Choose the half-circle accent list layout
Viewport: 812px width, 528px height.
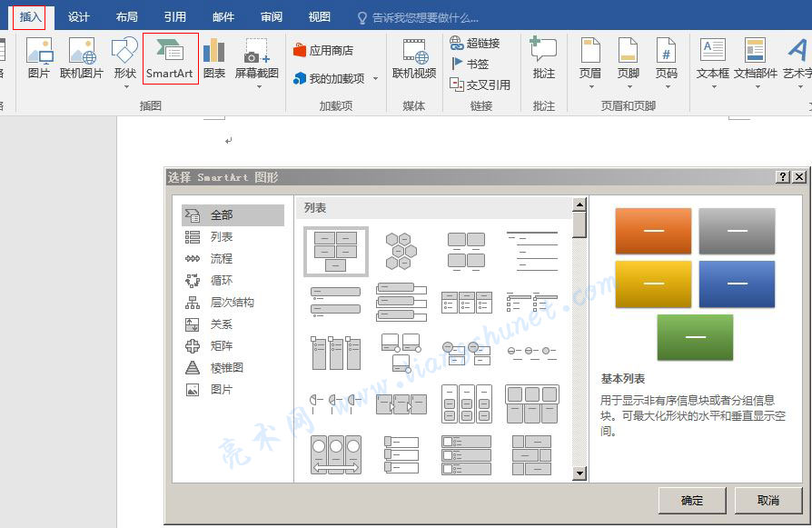[335, 403]
